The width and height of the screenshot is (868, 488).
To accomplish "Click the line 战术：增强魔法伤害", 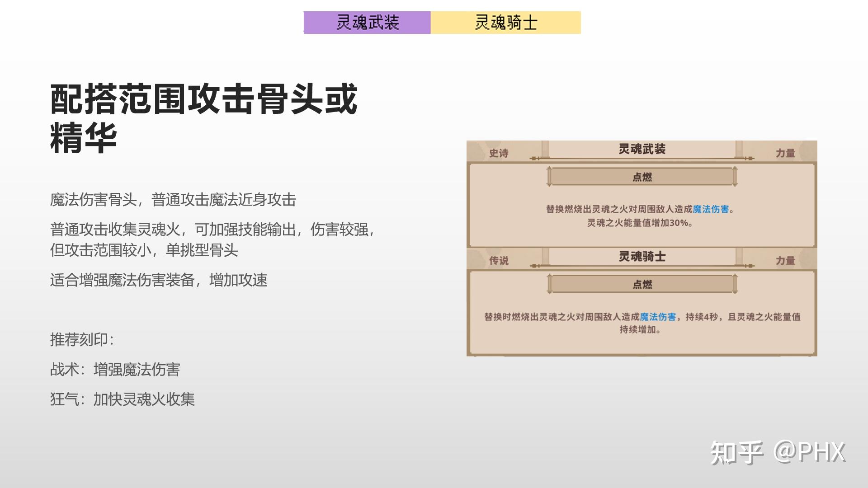I will (115, 370).
